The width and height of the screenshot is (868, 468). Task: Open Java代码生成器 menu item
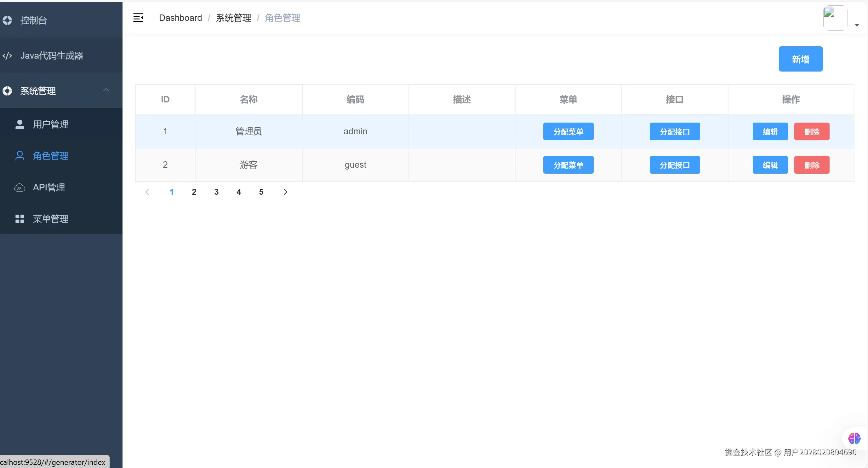(52, 56)
